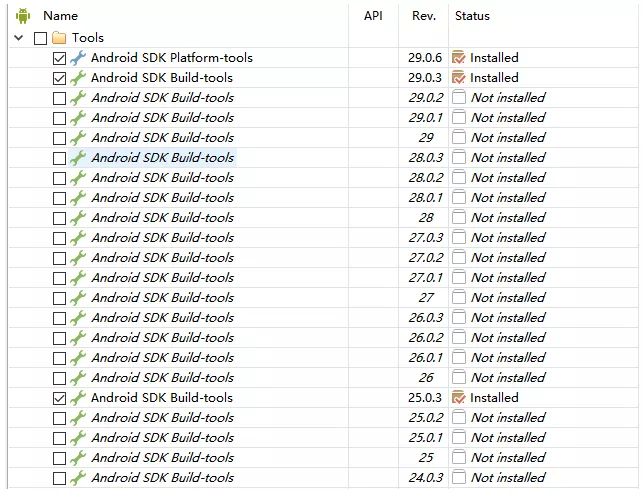
Task: Click Installed status icon for Build-tools 29.0.3
Action: (x=458, y=78)
